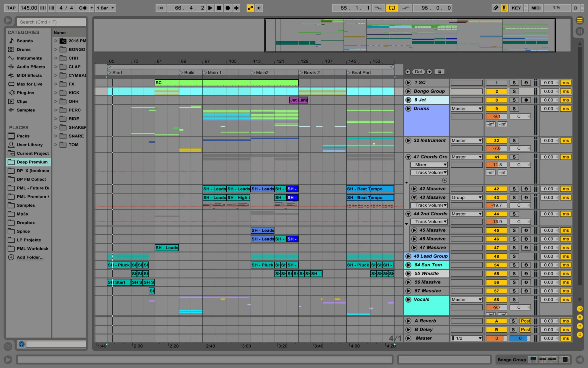This screenshot has width=588, height=368.
Task: Click Re-enable Automation arrow icon
Action: (x=259, y=8)
